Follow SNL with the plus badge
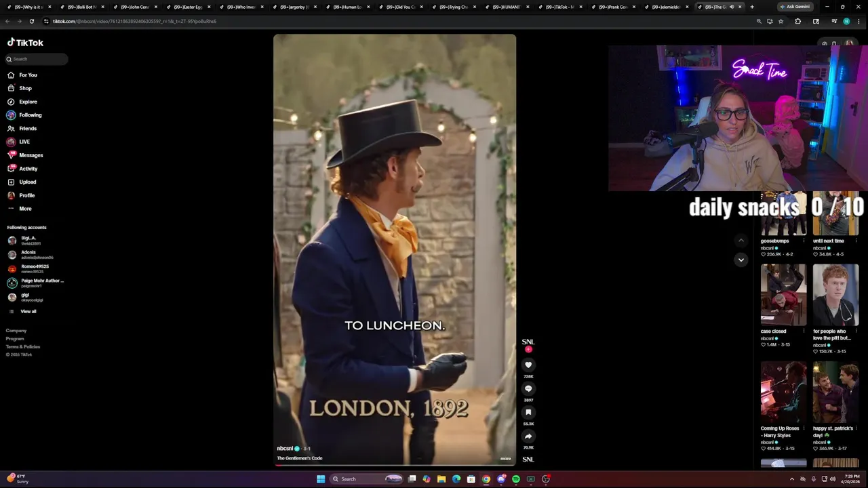Image resolution: width=868 pixels, height=488 pixels. 528,349
